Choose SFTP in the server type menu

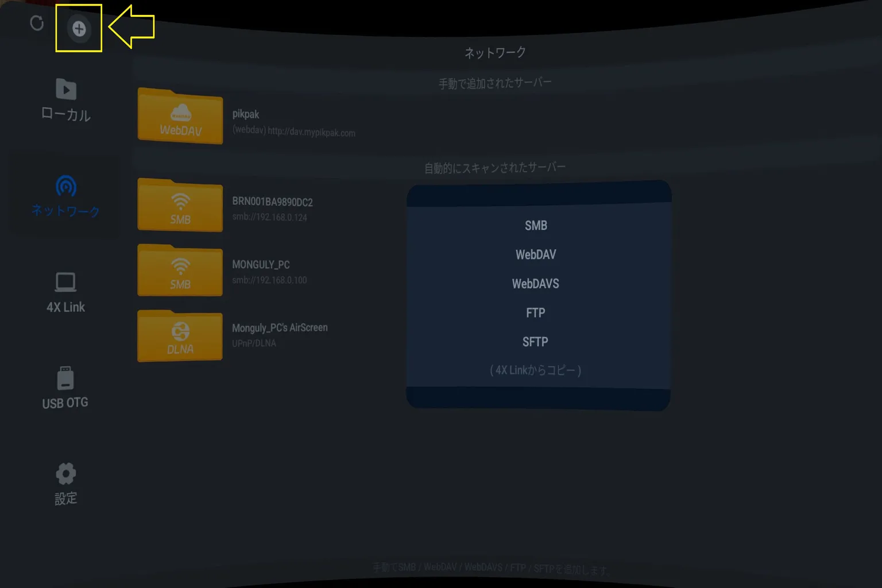535,342
